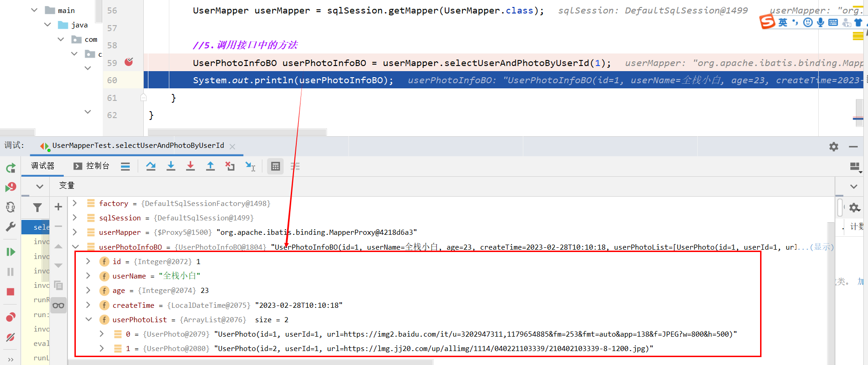The image size is (868, 365).
Task: Click the Sogou input method S logo
Action: pos(768,22)
